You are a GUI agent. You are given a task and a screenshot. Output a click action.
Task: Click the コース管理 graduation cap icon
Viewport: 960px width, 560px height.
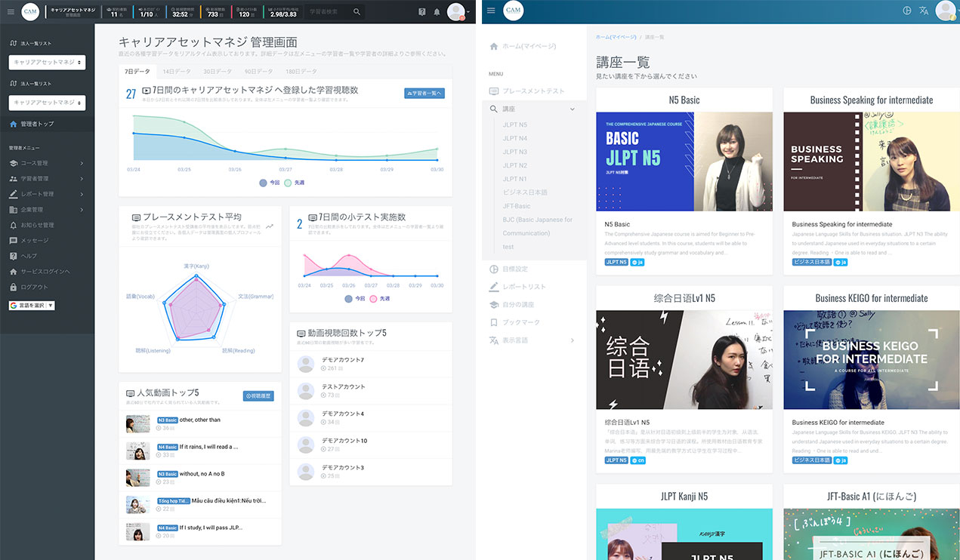(x=14, y=163)
